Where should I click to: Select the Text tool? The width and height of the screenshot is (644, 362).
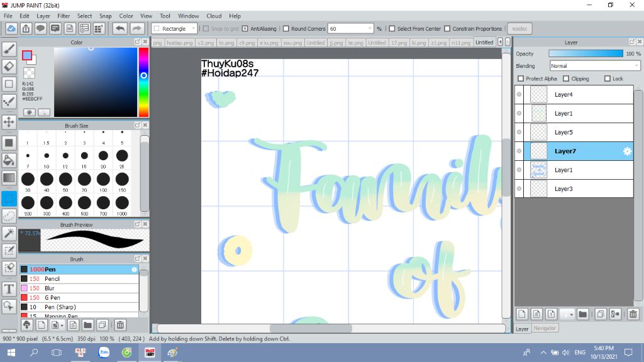click(x=9, y=289)
